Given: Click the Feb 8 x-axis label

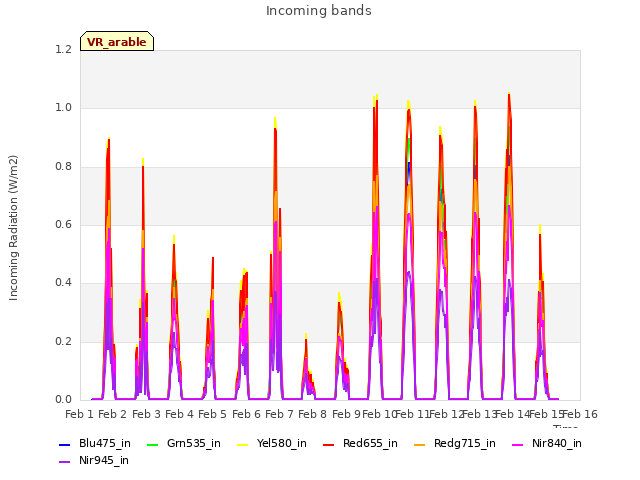Looking at the screenshot, I should click(312, 414).
